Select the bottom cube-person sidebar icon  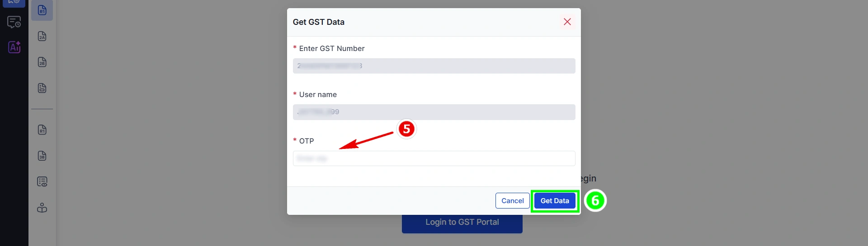point(42,208)
